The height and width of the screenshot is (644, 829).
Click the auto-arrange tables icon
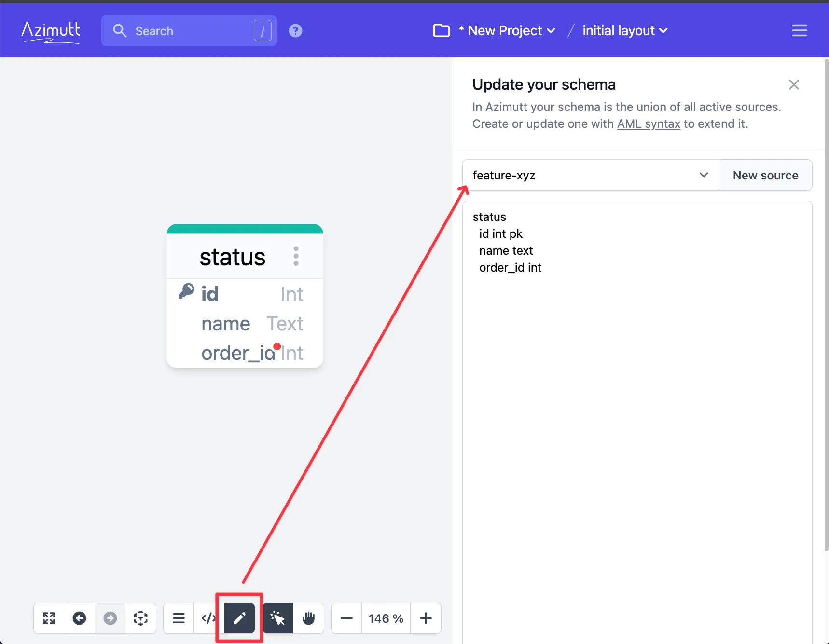[140, 618]
